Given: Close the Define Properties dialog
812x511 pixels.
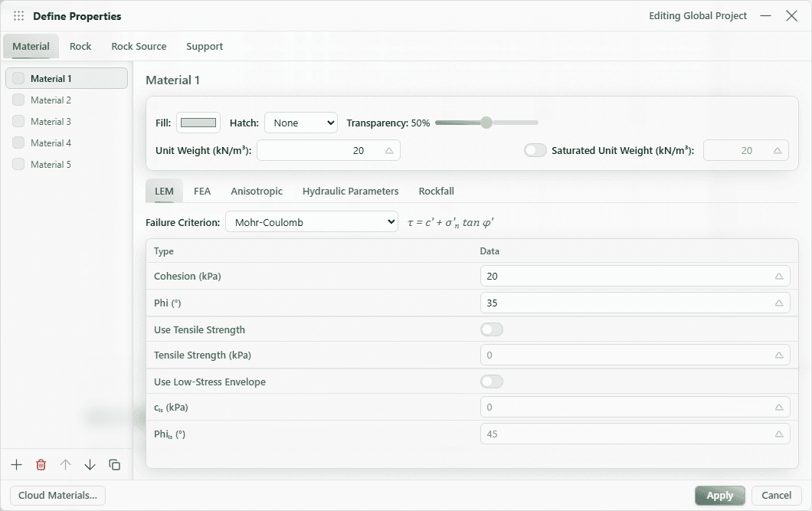Looking at the screenshot, I should tap(791, 16).
